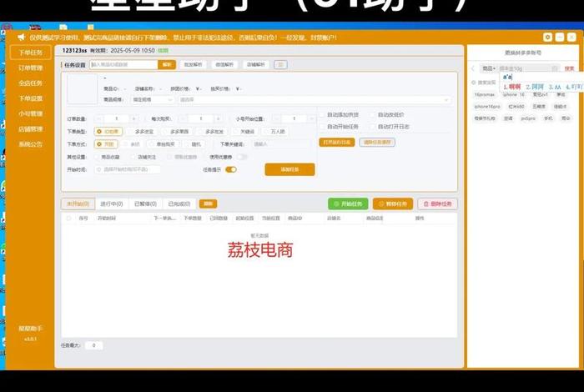Viewport: 584px width, 392px height.
Task: Open the 全店任务 sidebar page
Action: point(31,83)
